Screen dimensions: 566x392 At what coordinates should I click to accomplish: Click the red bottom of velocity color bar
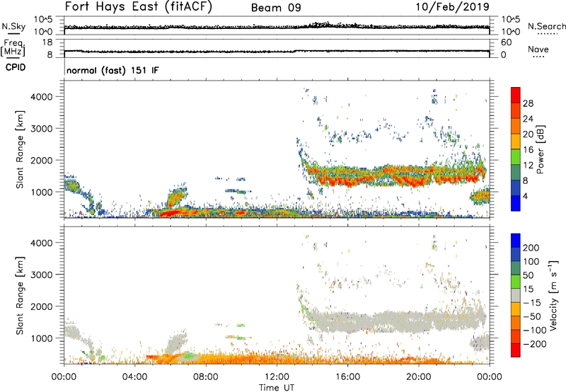(x=516, y=350)
